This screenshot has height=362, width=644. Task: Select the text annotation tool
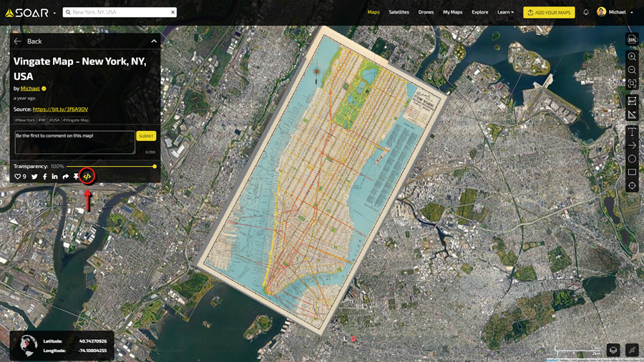(x=632, y=132)
